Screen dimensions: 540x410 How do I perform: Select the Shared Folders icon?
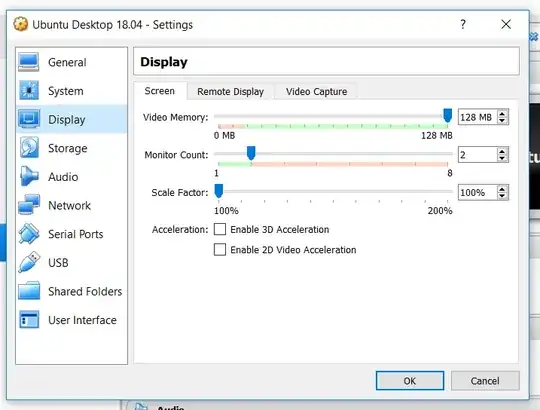(29, 291)
